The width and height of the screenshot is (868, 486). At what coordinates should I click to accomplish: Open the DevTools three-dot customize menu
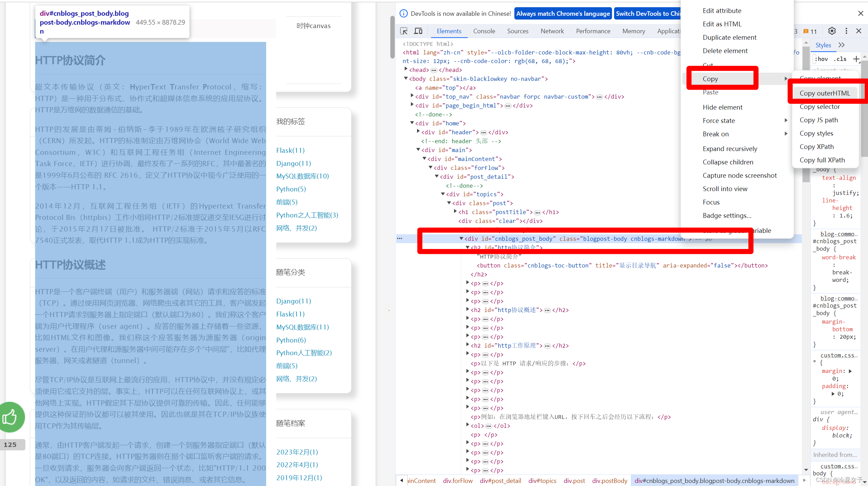[846, 31]
